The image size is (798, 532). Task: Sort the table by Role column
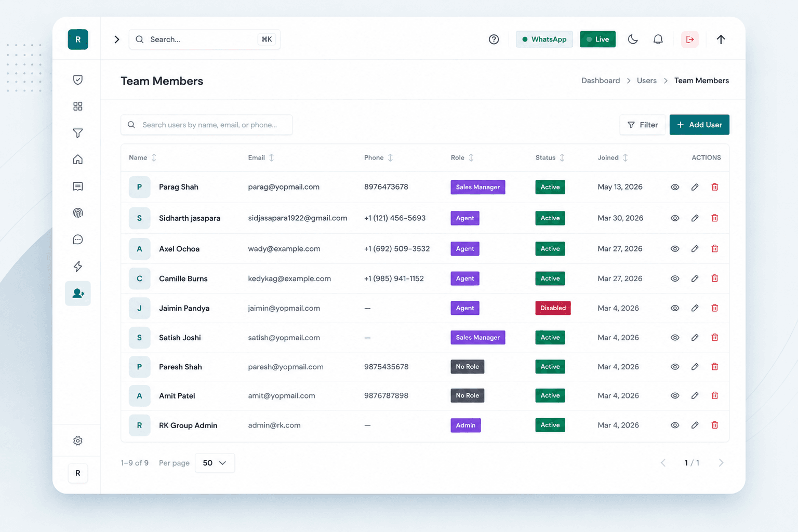462,157
